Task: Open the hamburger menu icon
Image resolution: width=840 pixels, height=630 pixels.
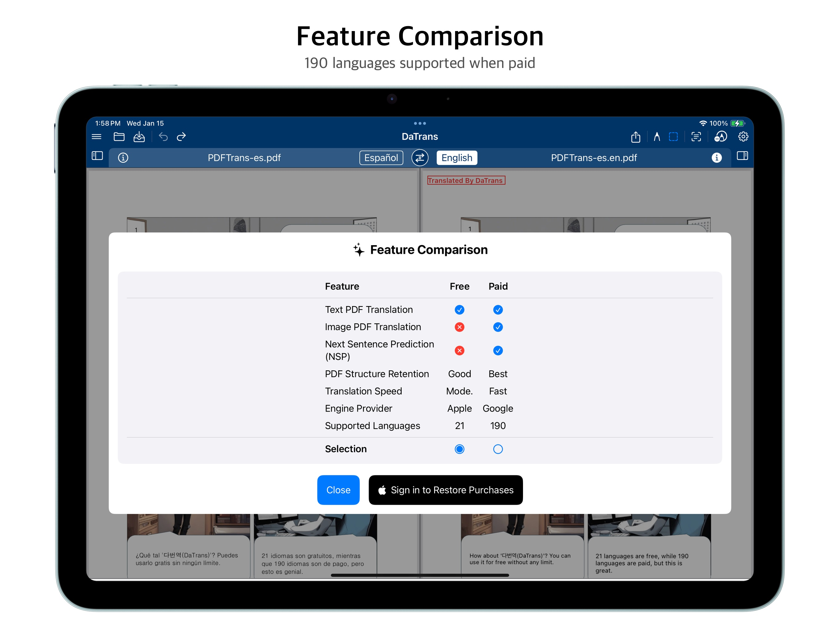Action: point(97,136)
